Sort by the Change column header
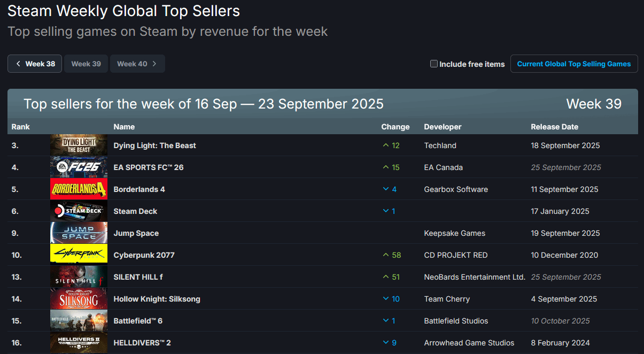The width and height of the screenshot is (644, 354). [395, 127]
